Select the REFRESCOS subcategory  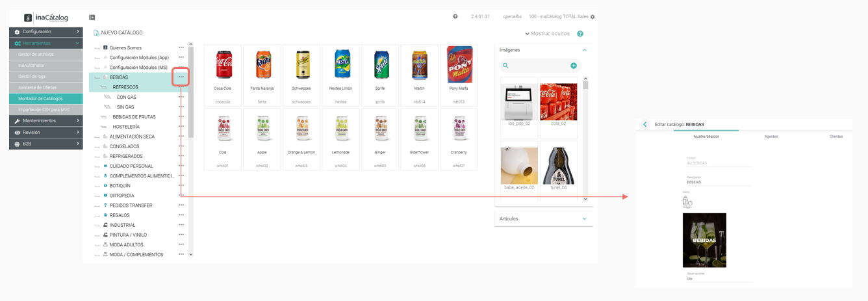pyautogui.click(x=125, y=87)
